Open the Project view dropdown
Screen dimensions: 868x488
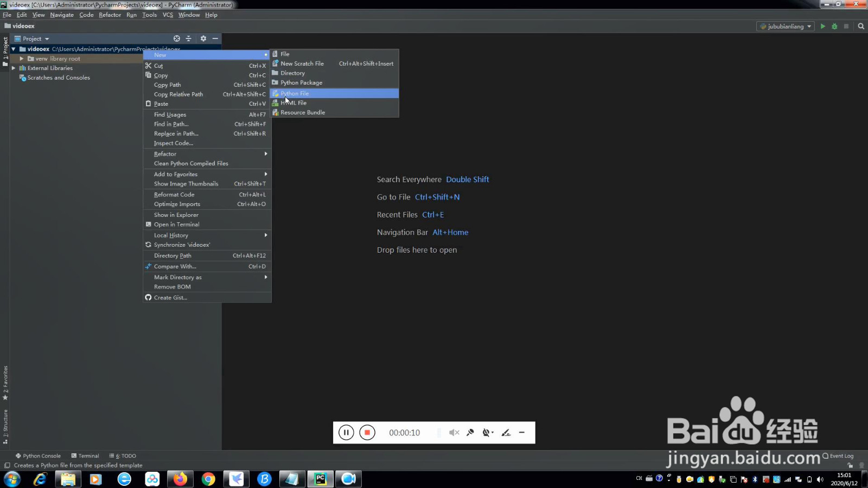31,38
